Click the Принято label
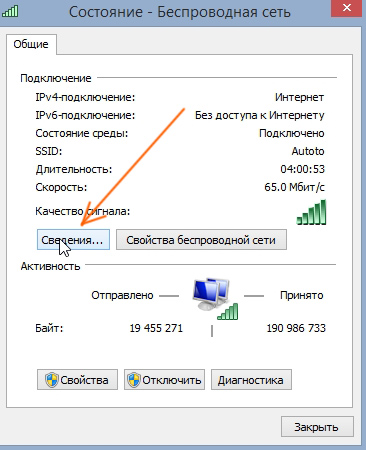The height and width of the screenshot is (450, 366). (x=302, y=295)
